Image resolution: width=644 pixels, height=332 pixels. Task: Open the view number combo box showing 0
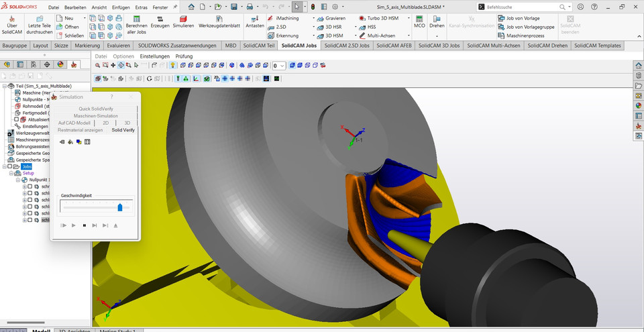coord(279,66)
